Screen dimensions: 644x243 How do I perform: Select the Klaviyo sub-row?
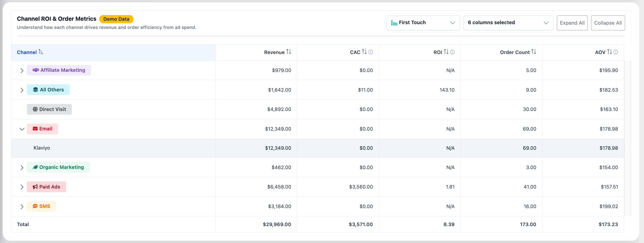pyautogui.click(x=317, y=148)
